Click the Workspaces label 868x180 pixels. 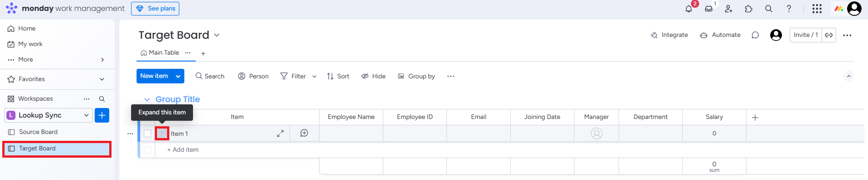(x=36, y=99)
